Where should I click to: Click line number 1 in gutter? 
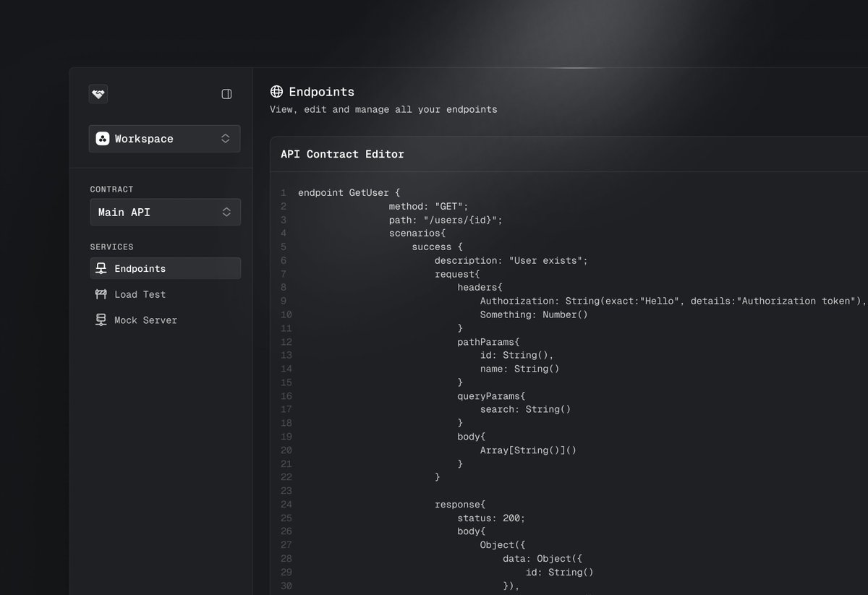[x=283, y=193]
